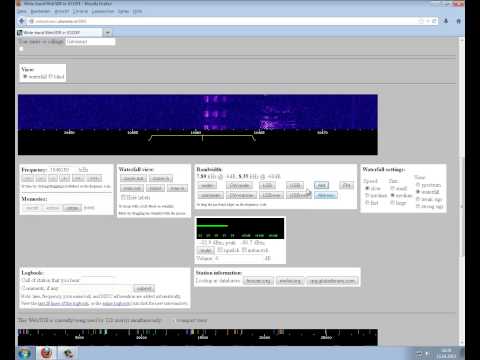Toggle the squelch checkbox
This screenshot has height=360, width=480.
[x=220, y=250]
